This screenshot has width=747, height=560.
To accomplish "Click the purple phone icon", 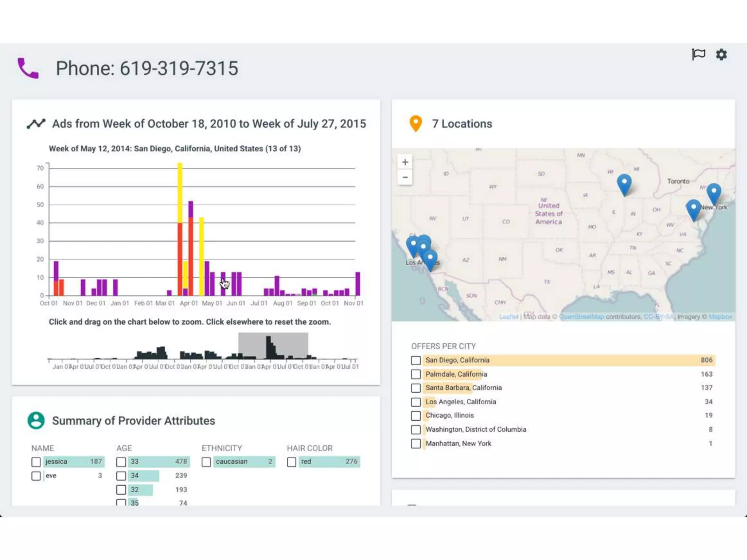I will coord(28,68).
